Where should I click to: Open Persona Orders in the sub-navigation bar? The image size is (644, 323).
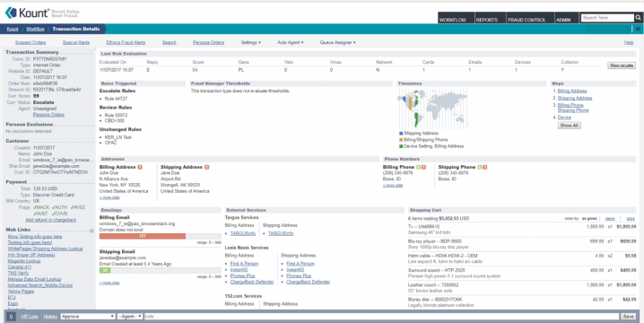209,42
